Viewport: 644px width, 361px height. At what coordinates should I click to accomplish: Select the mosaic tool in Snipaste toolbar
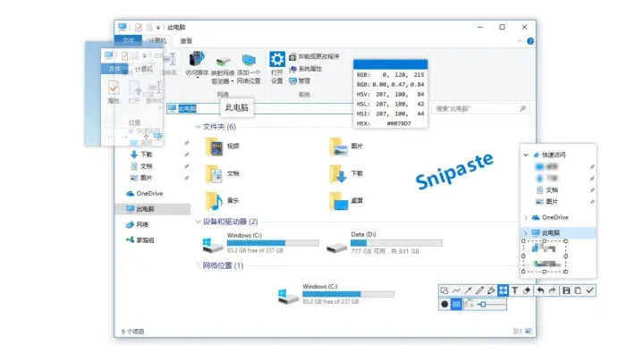503,290
